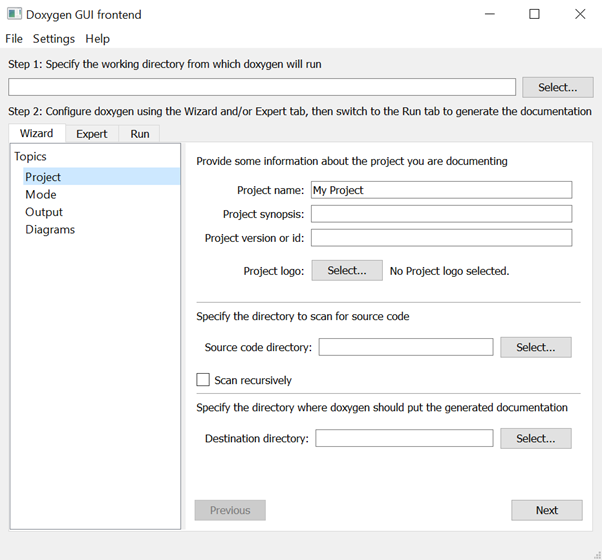Click the Project version or id field

point(442,238)
